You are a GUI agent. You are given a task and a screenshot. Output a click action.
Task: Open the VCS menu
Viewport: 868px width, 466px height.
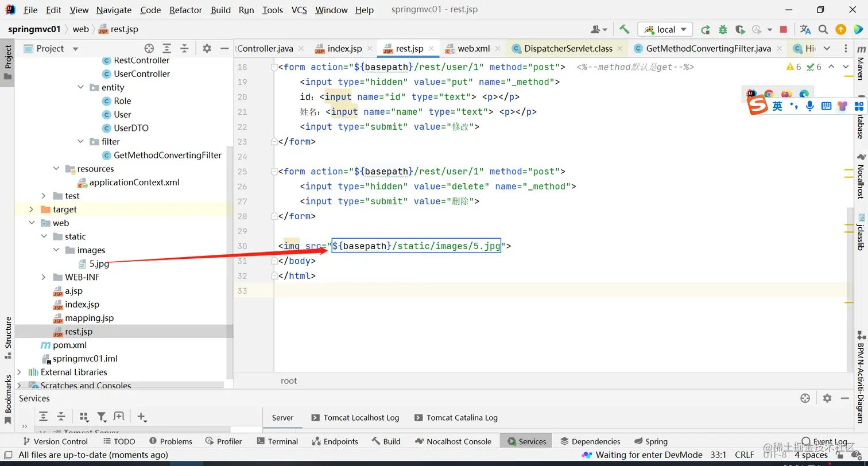pyautogui.click(x=299, y=10)
